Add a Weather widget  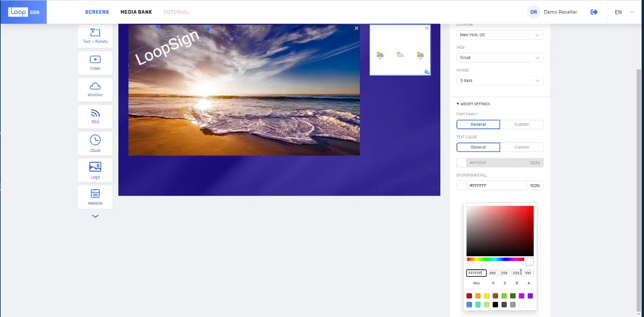95,90
